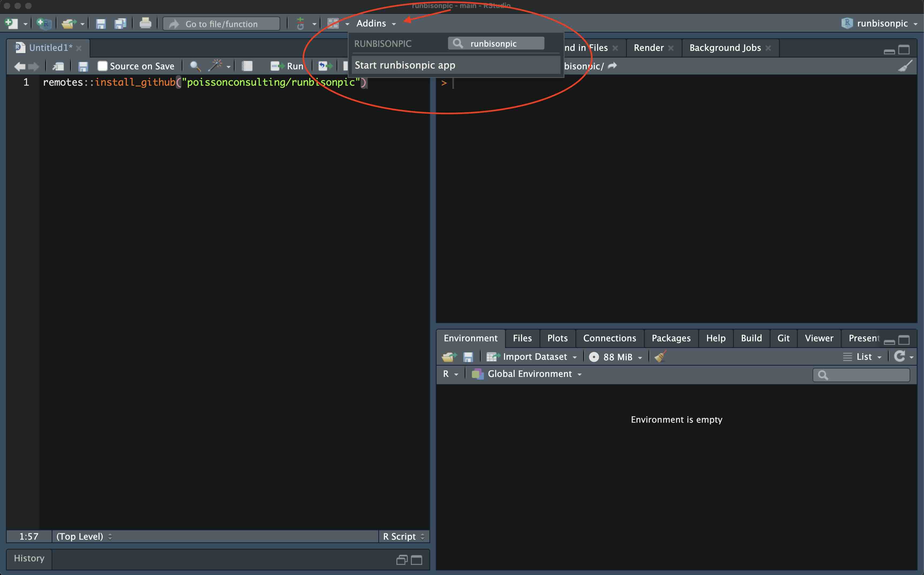Change the List view dropdown

coord(862,357)
